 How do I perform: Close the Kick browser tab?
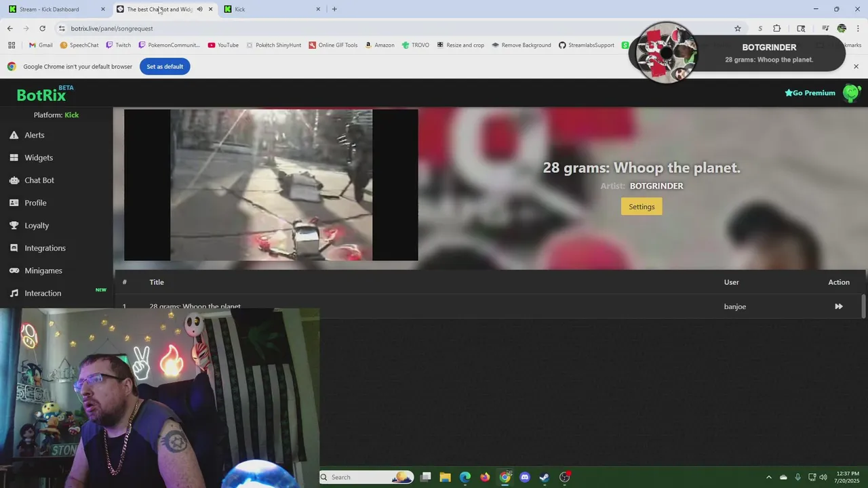tap(318, 9)
